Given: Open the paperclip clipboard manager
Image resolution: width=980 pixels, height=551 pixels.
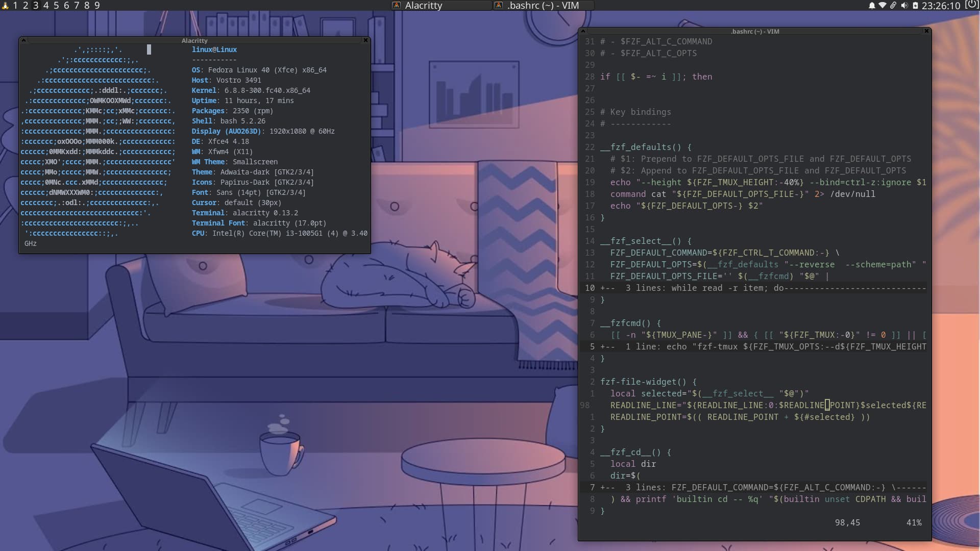Looking at the screenshot, I should point(893,6).
